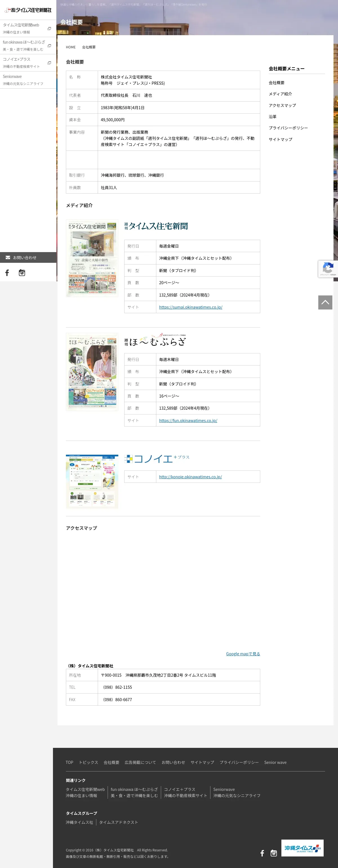Click HOME breadcrumb link
The height and width of the screenshot is (868, 338).
point(70,47)
